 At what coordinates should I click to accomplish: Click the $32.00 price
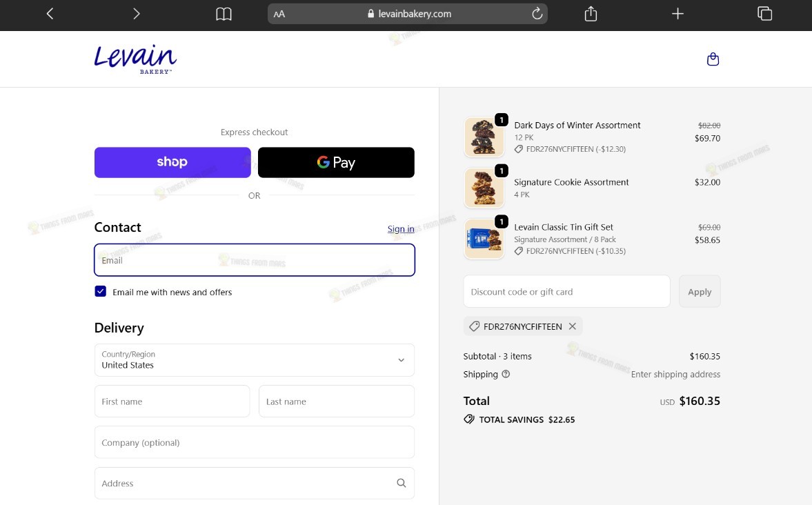click(x=707, y=182)
